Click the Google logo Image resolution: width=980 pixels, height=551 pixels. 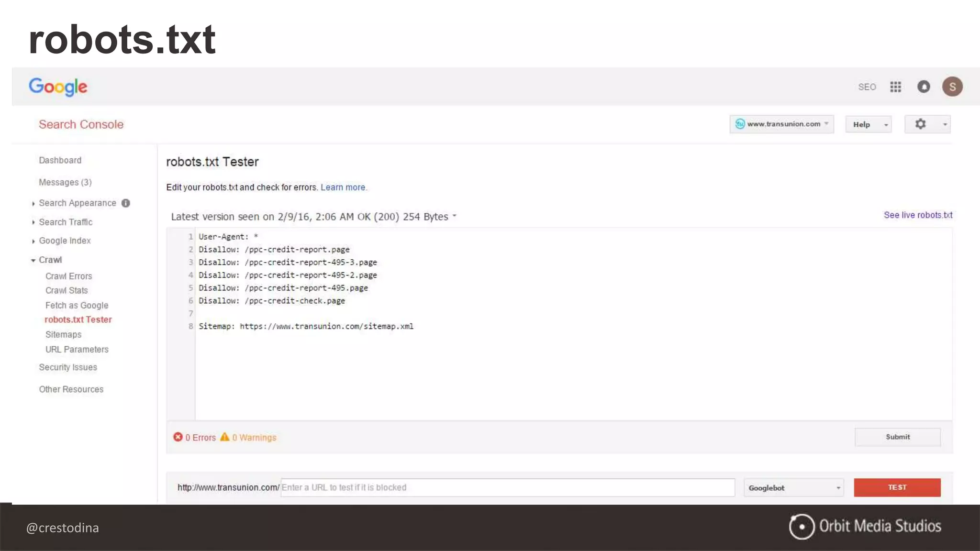point(58,87)
